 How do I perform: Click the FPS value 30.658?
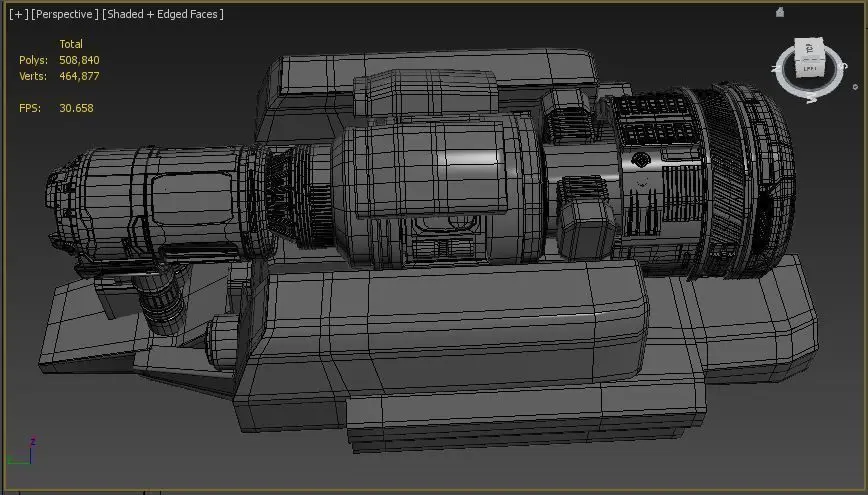pos(76,108)
